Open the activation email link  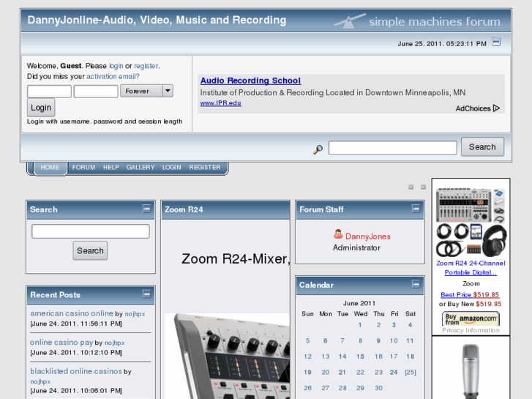click(x=113, y=76)
